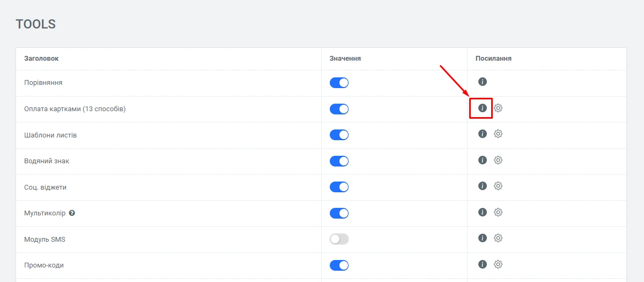The width and height of the screenshot is (644, 282).
Task: Show info for Промо-коди
Action: tap(482, 264)
